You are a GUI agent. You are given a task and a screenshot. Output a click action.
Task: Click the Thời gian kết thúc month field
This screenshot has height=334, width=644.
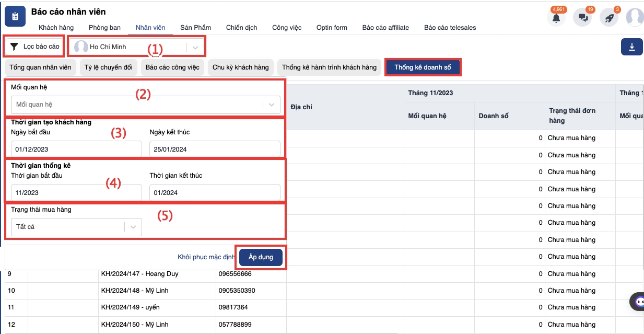pos(215,192)
